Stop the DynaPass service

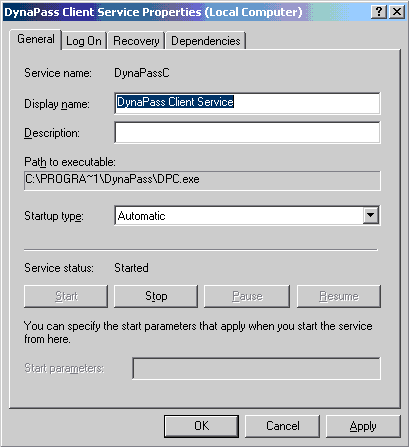pyautogui.click(x=156, y=296)
